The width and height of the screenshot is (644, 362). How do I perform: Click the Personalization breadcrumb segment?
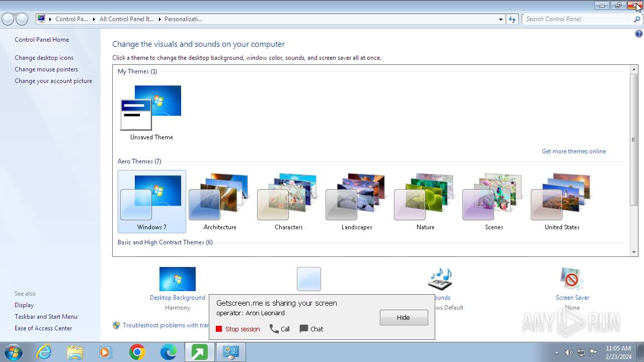pos(183,19)
